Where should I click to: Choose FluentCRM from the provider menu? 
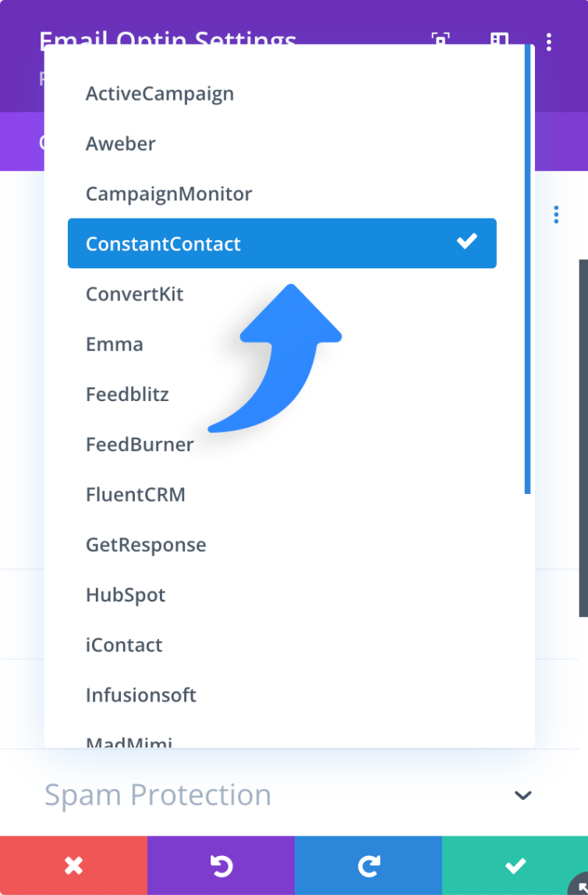[136, 494]
